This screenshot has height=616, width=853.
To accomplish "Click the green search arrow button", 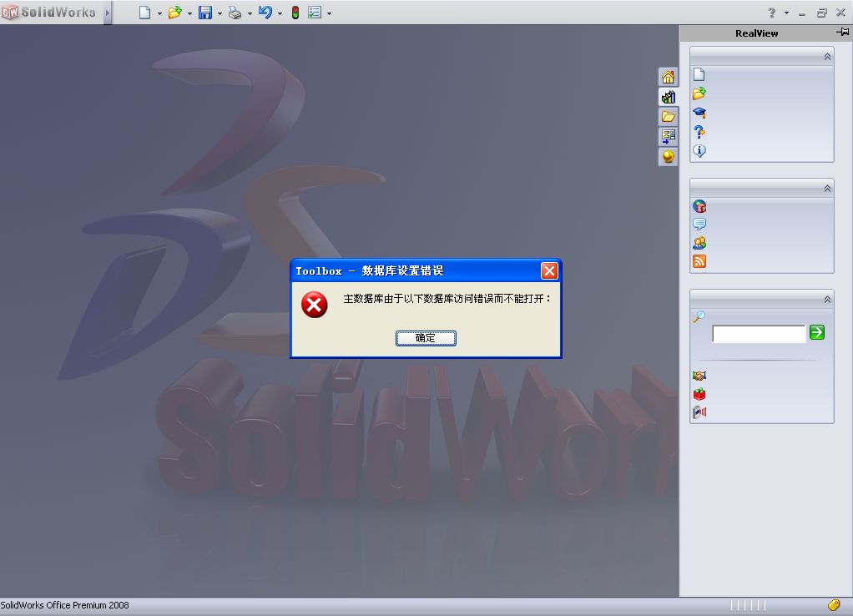I will tap(816, 332).
